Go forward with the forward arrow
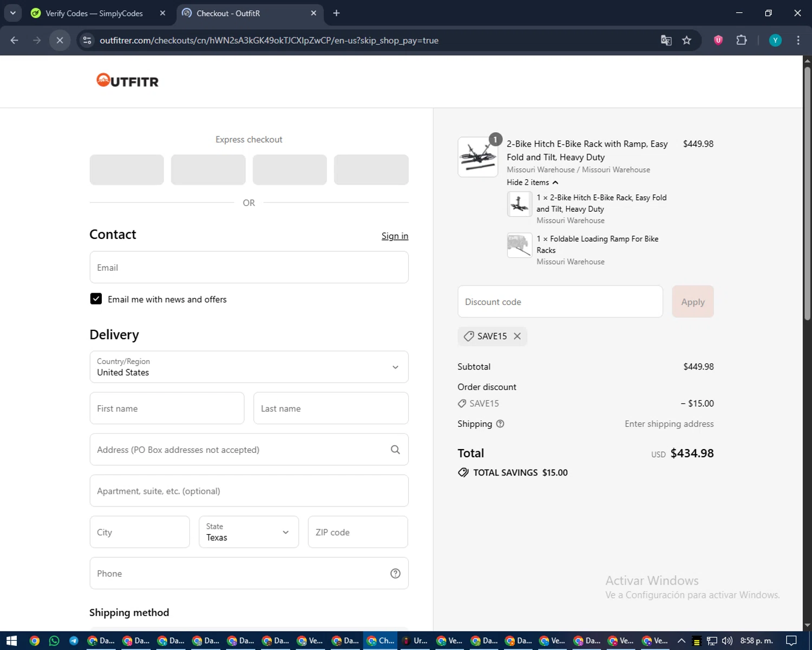812x650 pixels. (37, 40)
